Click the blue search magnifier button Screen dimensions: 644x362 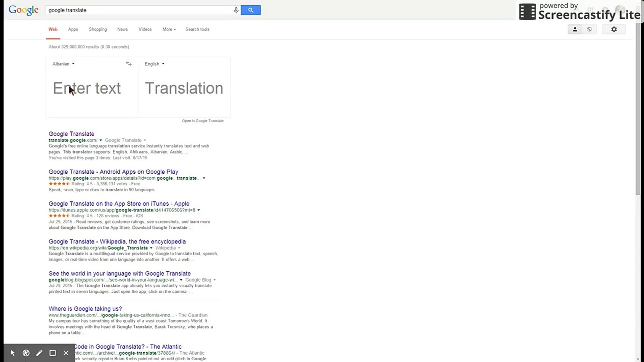pos(251,10)
